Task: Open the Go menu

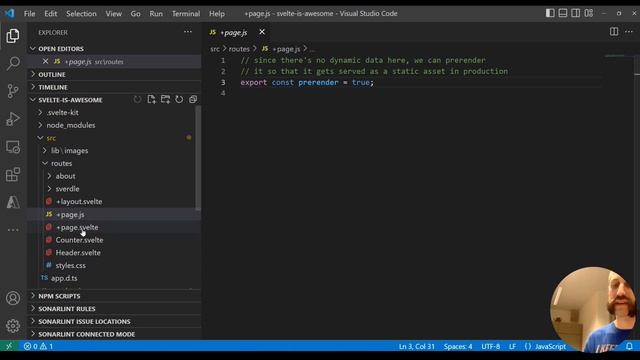Action: pyautogui.click(x=136, y=13)
